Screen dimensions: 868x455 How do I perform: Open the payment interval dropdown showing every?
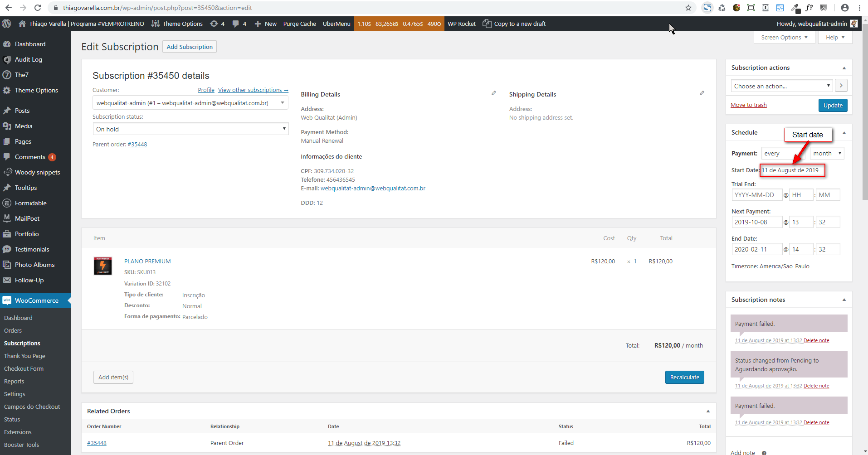coord(784,153)
